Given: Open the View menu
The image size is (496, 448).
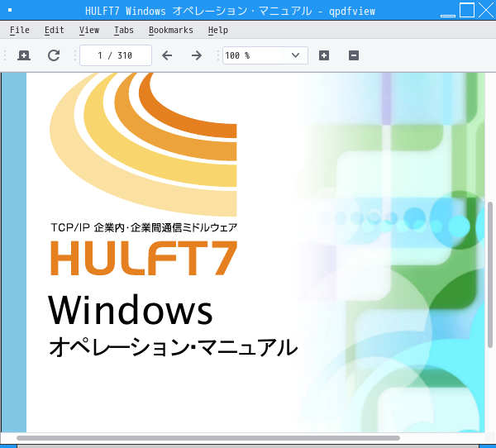Looking at the screenshot, I should pyautogui.click(x=89, y=30).
